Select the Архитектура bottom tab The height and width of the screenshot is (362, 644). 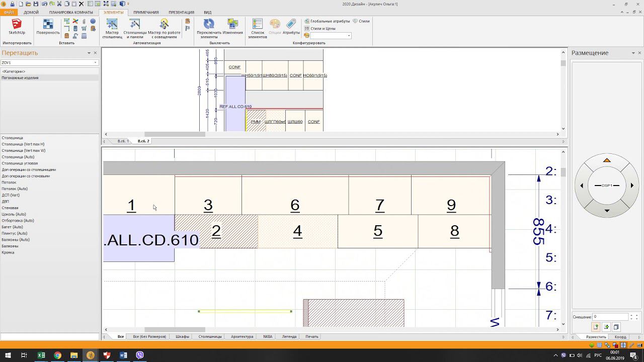[242, 336]
